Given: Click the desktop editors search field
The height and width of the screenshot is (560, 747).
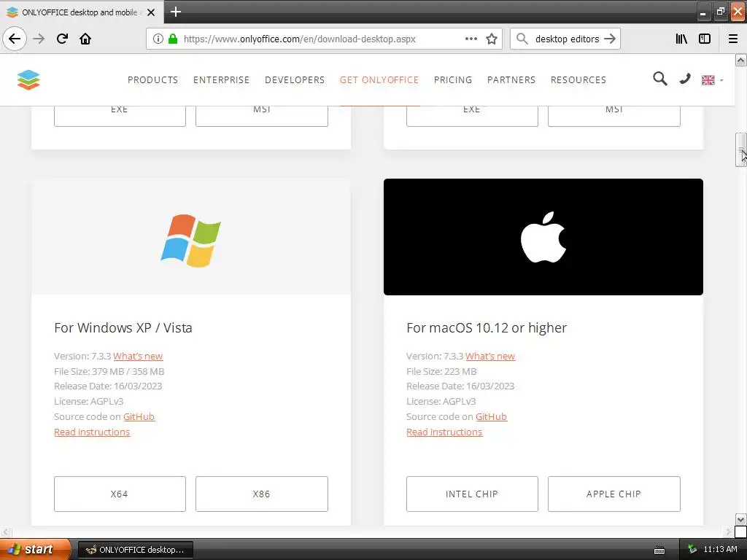Looking at the screenshot, I should tap(567, 39).
